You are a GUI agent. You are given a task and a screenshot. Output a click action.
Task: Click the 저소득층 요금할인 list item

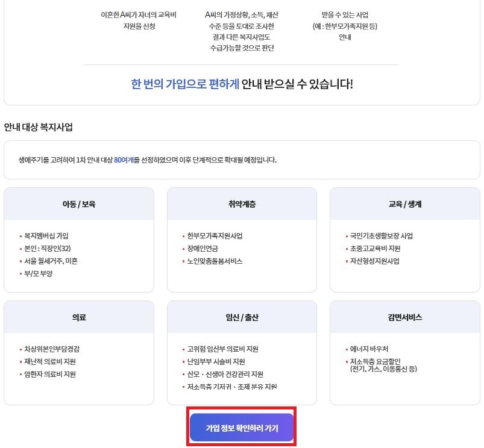click(383, 365)
